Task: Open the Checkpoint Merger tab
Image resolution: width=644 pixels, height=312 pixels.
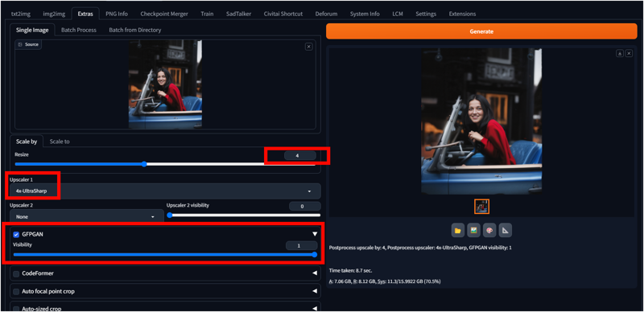Action: coord(164,14)
